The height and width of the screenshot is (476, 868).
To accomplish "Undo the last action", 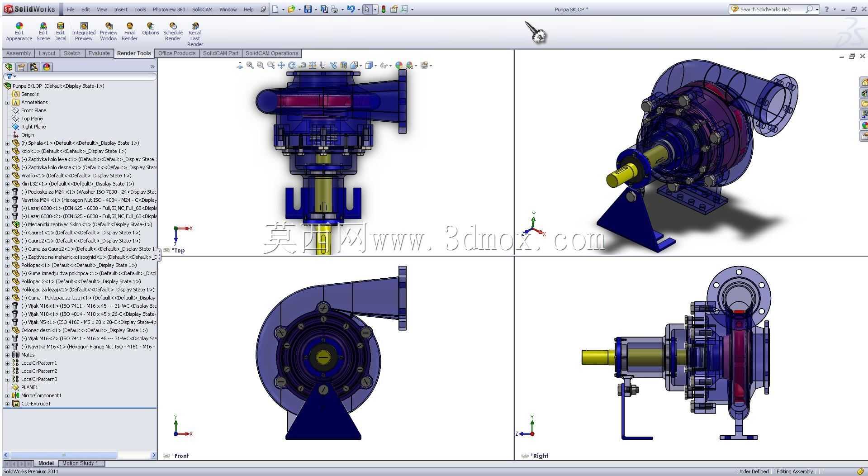I will (x=351, y=9).
